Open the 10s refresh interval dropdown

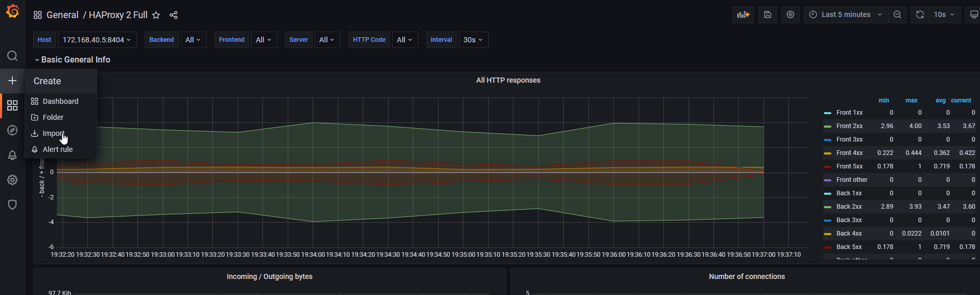pos(944,14)
